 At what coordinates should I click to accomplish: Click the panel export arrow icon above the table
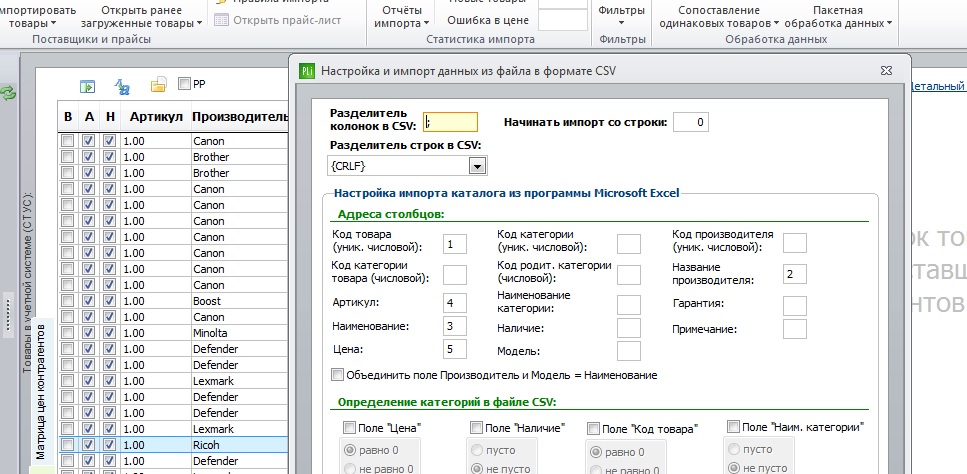click(x=88, y=86)
